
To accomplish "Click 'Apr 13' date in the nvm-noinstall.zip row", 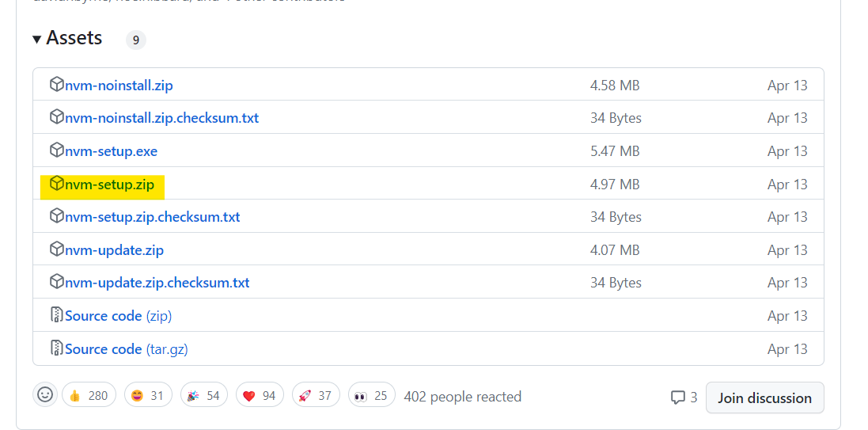I will click(787, 86).
